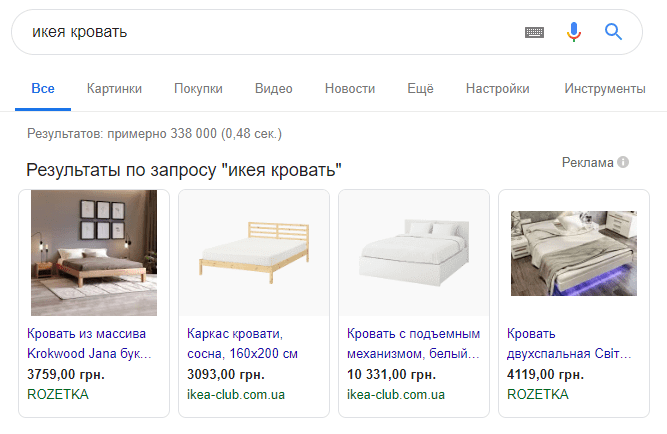Open Каркас кровати, сосна 160x200 link

tap(242, 343)
